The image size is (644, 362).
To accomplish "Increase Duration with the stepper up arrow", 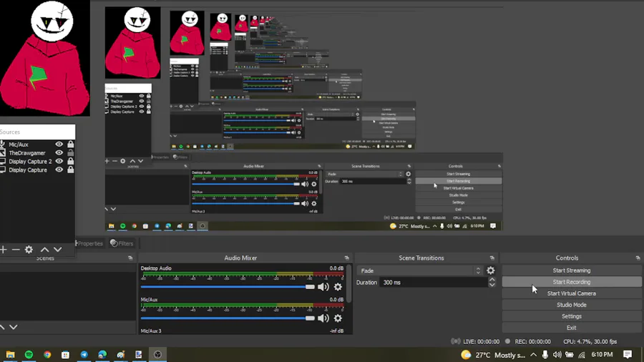I will click(x=492, y=280).
